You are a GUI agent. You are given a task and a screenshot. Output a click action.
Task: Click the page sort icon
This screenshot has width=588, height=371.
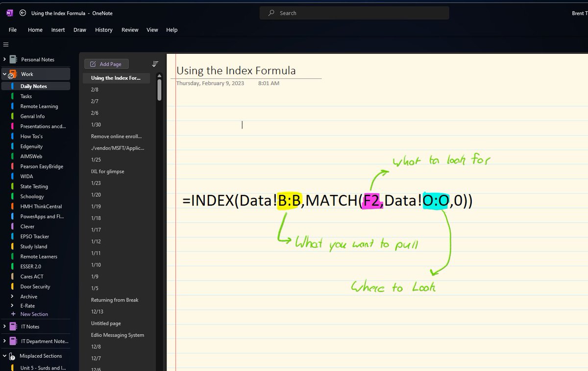tap(155, 64)
